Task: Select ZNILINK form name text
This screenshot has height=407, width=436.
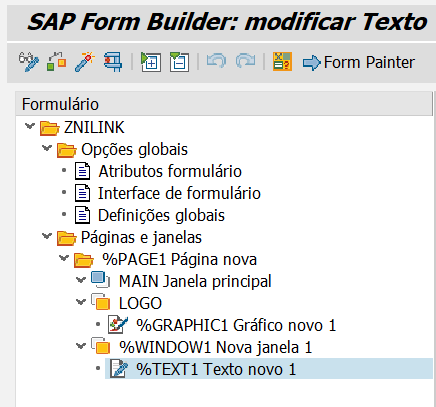Action: [x=94, y=127]
